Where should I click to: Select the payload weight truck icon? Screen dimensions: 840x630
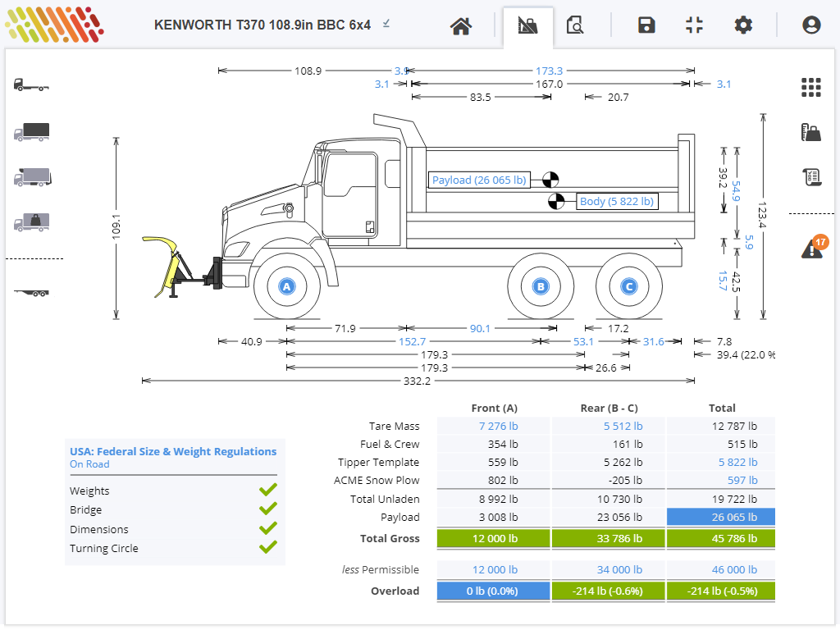(x=31, y=221)
